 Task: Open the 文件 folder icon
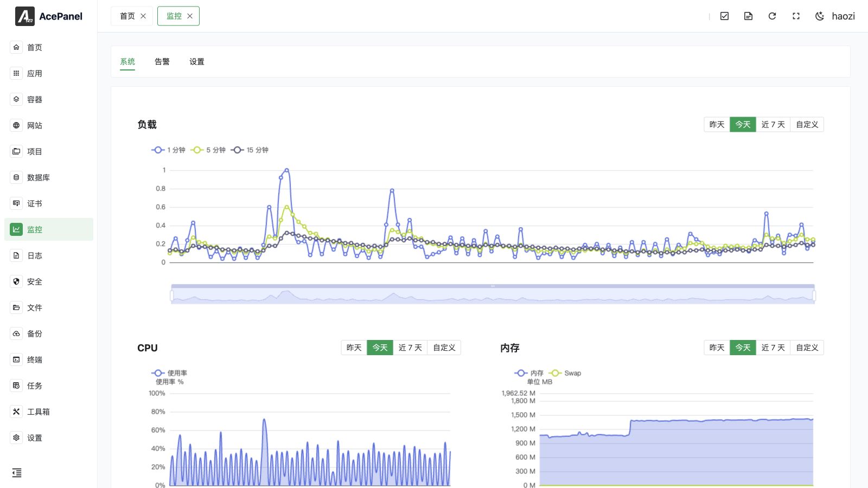(x=16, y=307)
